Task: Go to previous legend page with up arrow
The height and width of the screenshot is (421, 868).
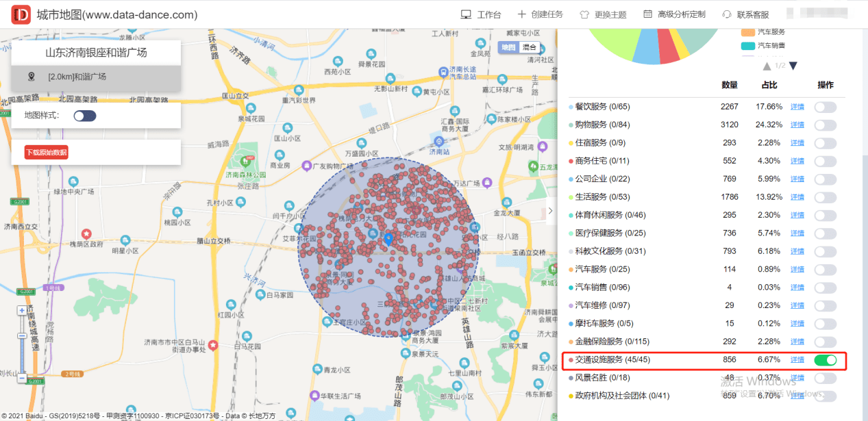Action: [767, 66]
